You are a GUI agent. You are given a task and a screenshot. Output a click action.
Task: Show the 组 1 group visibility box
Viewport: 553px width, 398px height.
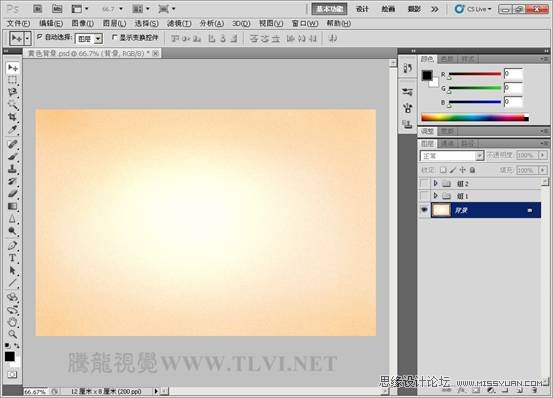coord(424,196)
